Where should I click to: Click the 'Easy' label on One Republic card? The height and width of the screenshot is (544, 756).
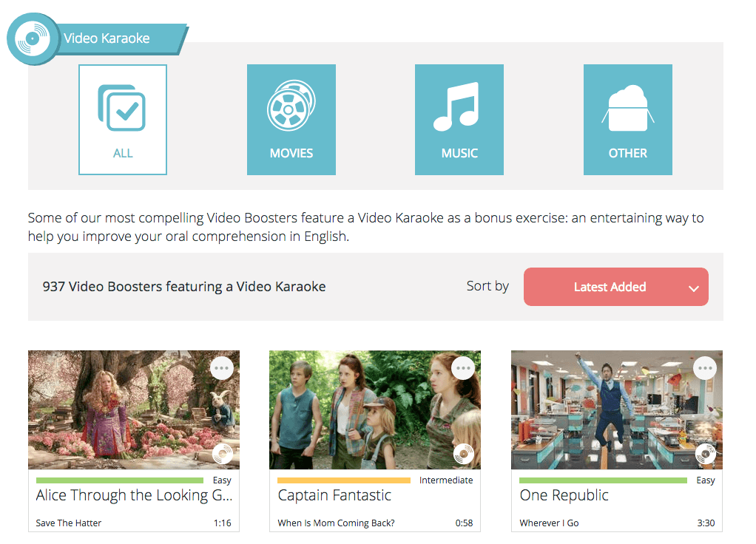coord(706,480)
